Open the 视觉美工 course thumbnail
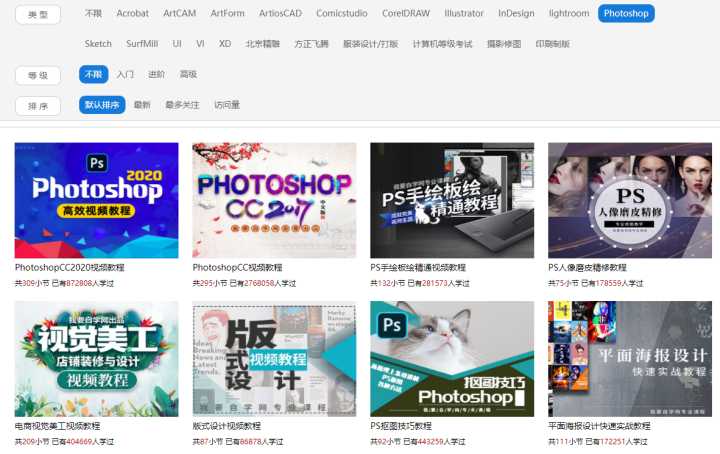720x454 pixels. [96, 359]
